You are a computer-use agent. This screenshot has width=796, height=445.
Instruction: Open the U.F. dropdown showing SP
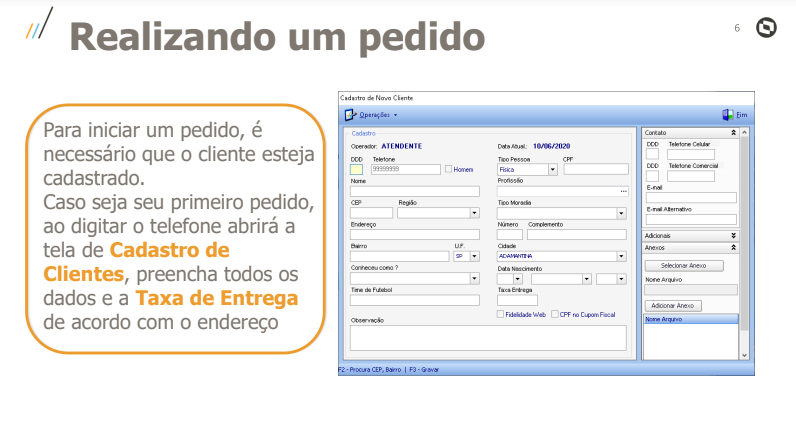pos(475,256)
